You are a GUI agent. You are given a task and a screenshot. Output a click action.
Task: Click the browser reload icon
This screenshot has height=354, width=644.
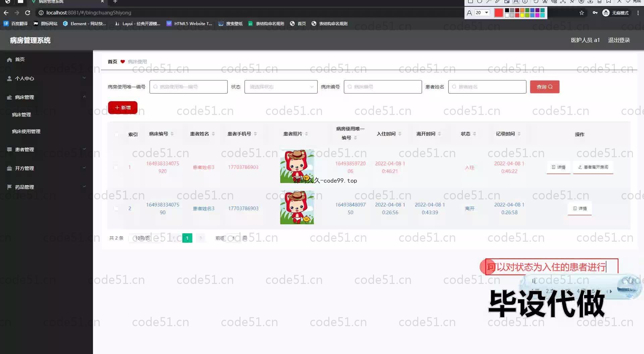pos(28,13)
